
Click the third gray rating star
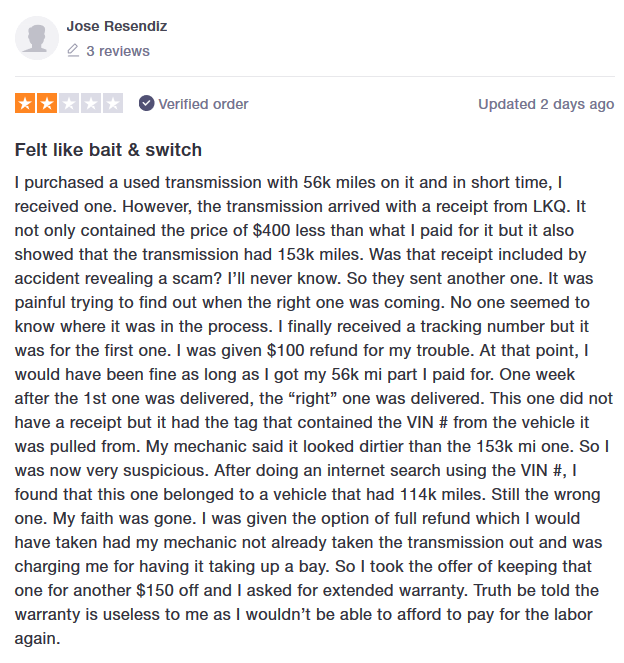tap(69, 104)
